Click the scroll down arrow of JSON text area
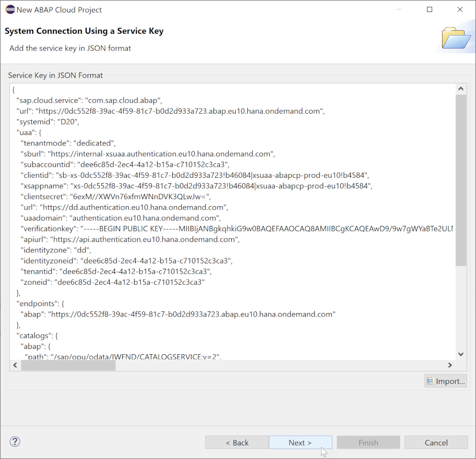The width and height of the screenshot is (476, 459). (461, 354)
